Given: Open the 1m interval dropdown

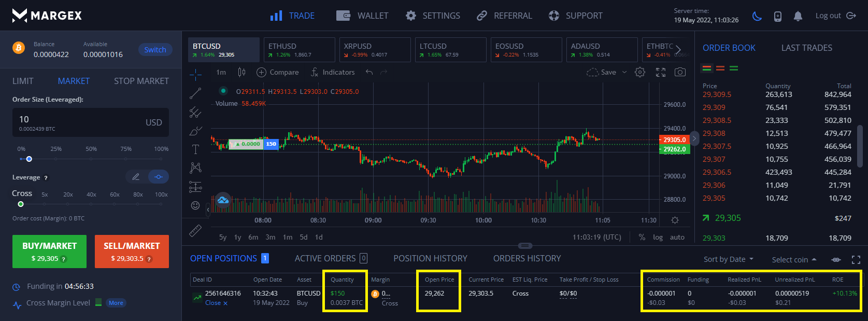Looking at the screenshot, I should tap(221, 72).
